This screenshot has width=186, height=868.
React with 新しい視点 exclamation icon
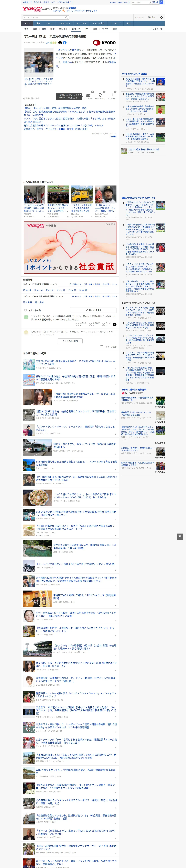click(x=112, y=95)
